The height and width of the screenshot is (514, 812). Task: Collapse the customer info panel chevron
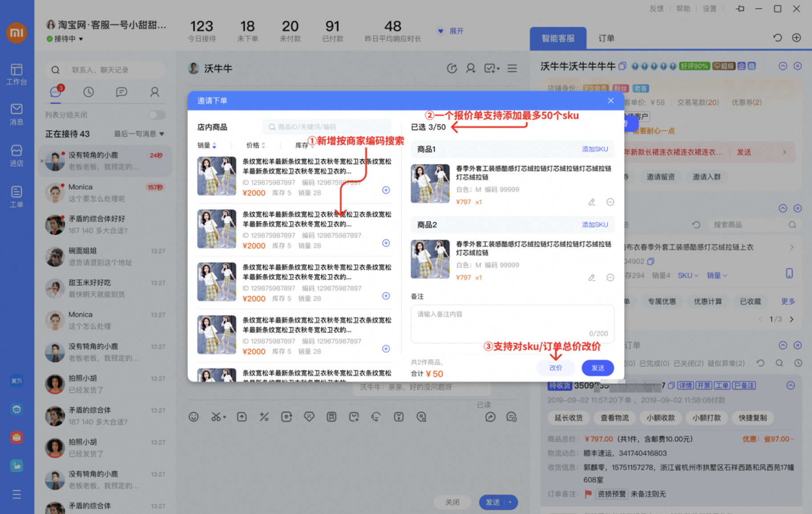tap(783, 66)
